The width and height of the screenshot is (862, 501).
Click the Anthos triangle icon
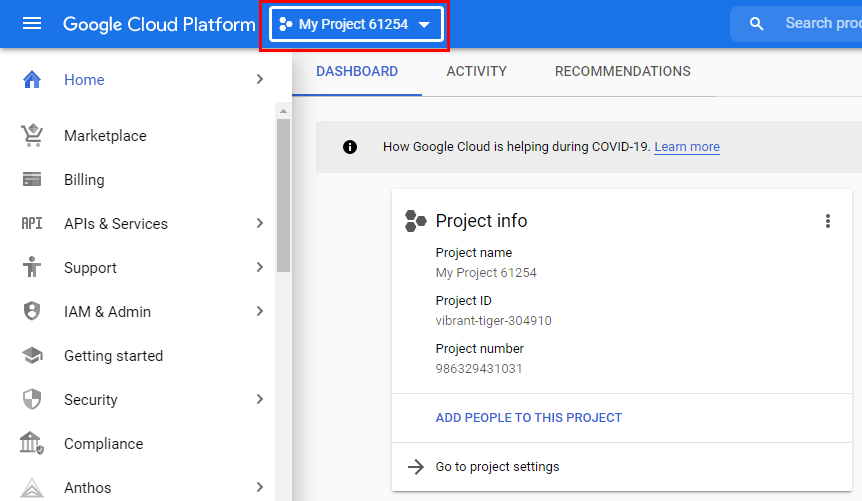(x=32, y=487)
